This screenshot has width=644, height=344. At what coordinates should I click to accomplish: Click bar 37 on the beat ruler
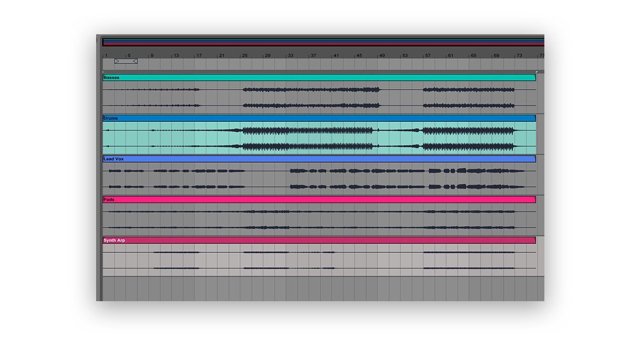[313, 55]
